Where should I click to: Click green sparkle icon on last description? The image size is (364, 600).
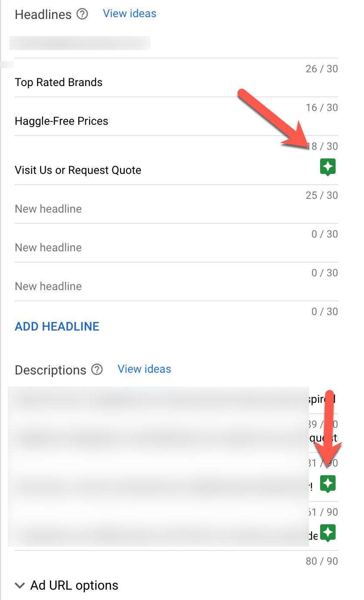[x=328, y=533]
